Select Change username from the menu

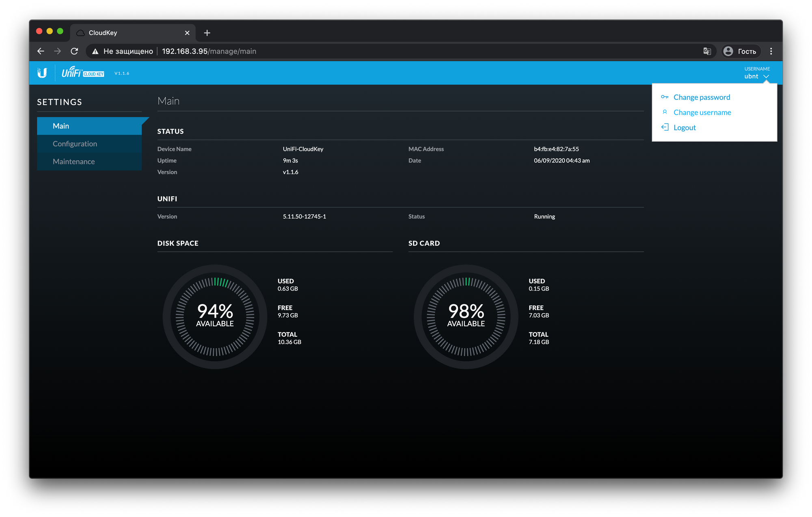(702, 112)
